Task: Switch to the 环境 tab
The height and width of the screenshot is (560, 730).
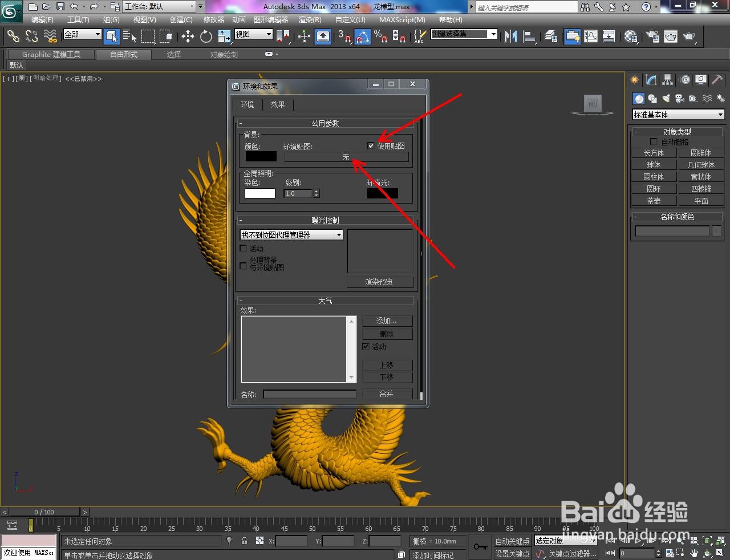Action: pos(247,104)
